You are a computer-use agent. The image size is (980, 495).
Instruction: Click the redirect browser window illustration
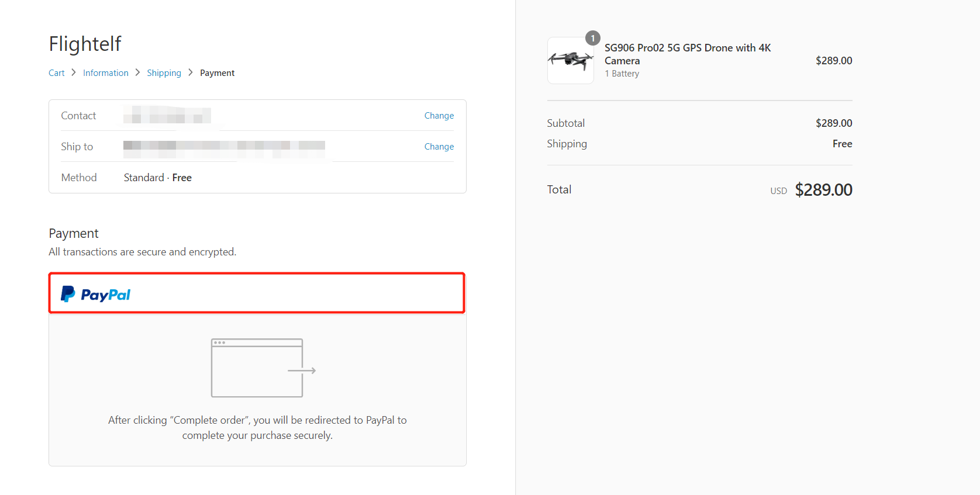pos(263,368)
